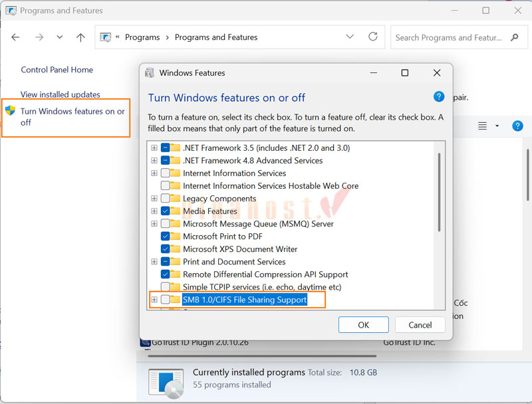This screenshot has width=532, height=404.
Task: Click the programs list horizontal scrollbar
Action: [x=262, y=356]
